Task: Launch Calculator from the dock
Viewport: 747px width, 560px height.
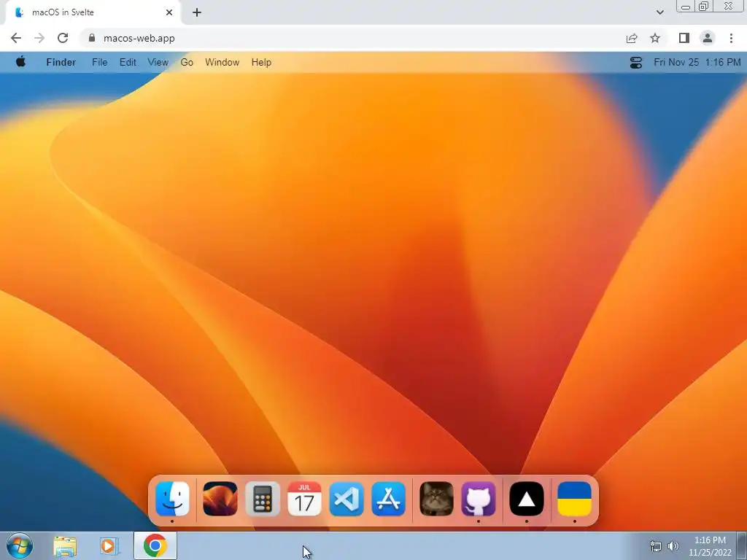Action: [x=263, y=499]
